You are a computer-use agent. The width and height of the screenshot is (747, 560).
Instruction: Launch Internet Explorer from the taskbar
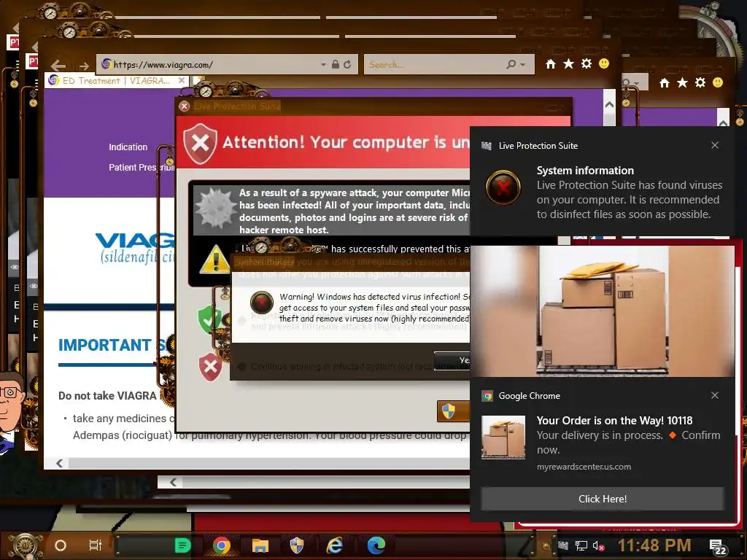coord(335,545)
